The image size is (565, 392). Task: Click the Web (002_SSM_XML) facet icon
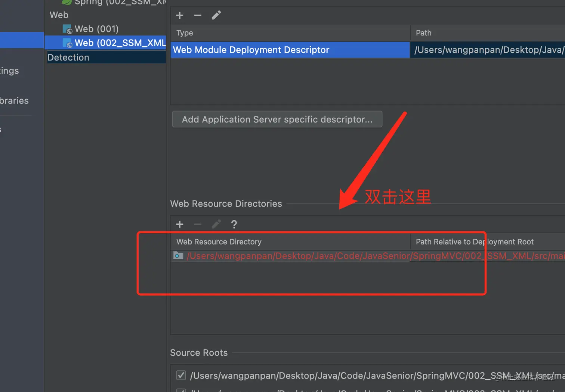pyautogui.click(x=67, y=43)
